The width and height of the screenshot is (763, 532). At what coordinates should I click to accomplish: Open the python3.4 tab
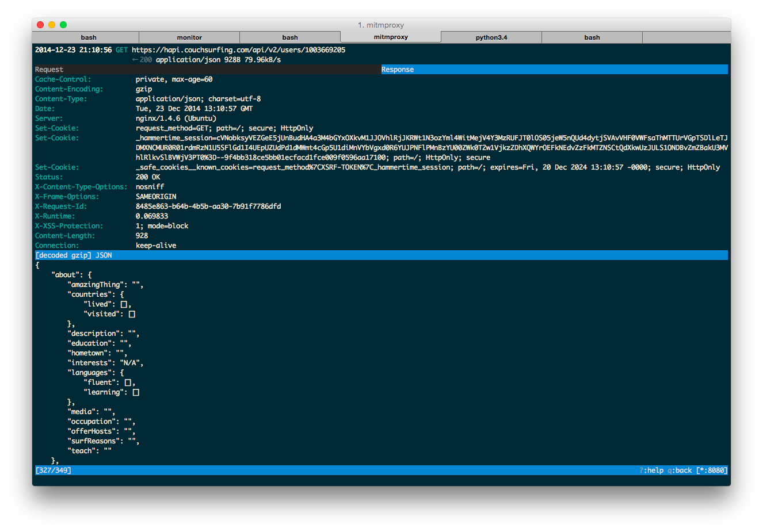click(x=491, y=37)
